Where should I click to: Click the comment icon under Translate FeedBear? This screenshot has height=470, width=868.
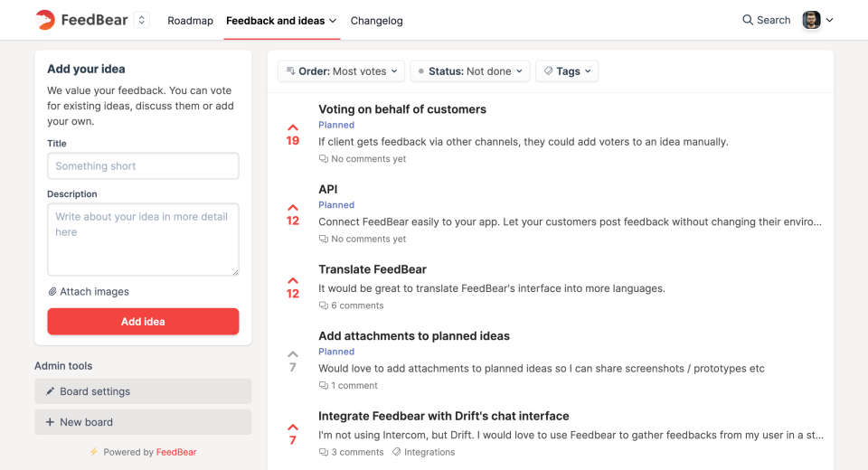pyautogui.click(x=324, y=305)
